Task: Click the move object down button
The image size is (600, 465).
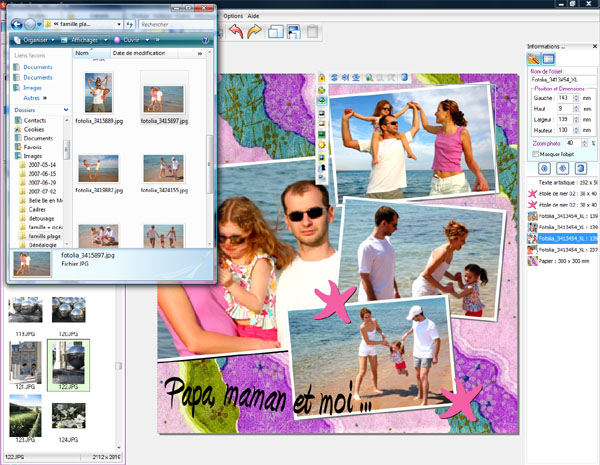Action: (x=562, y=168)
